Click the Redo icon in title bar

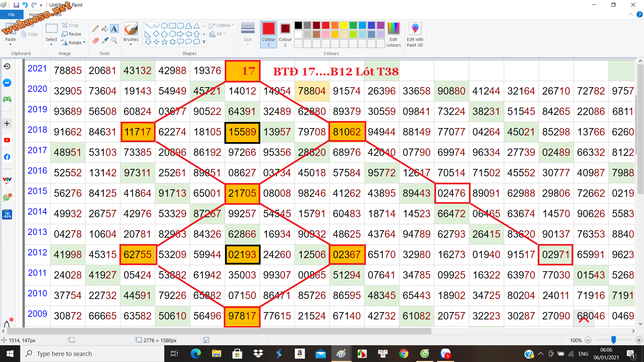34,5
